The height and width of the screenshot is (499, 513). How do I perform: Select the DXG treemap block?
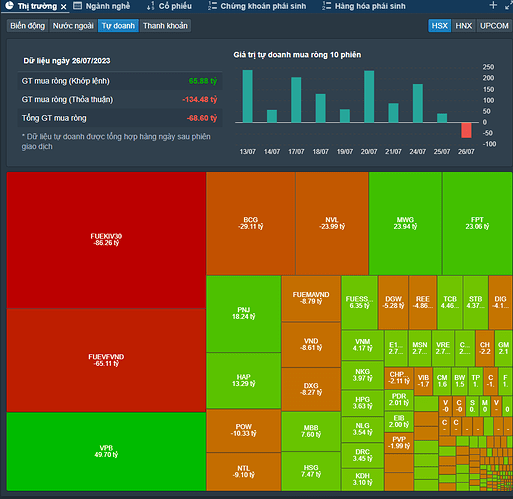click(x=311, y=389)
